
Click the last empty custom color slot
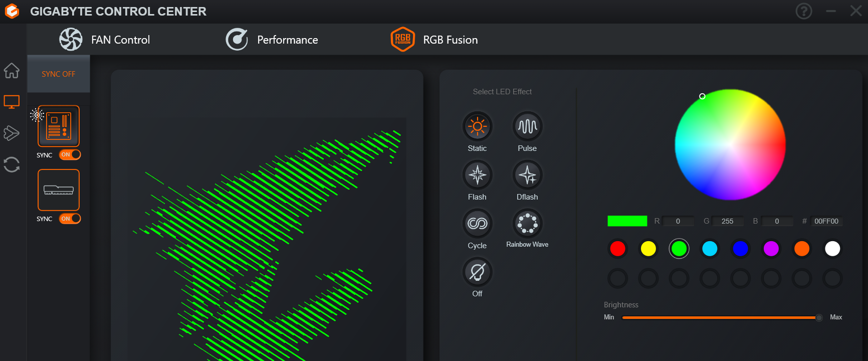pos(832,278)
